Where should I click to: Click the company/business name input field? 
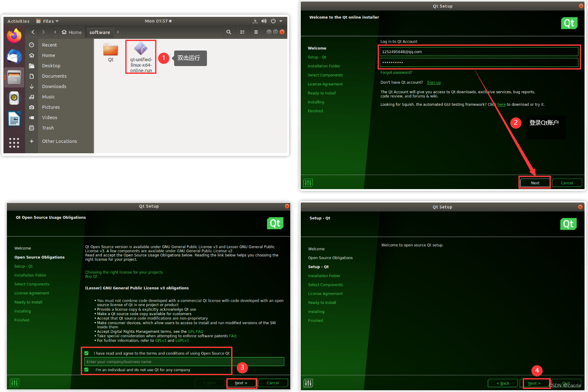click(x=184, y=361)
